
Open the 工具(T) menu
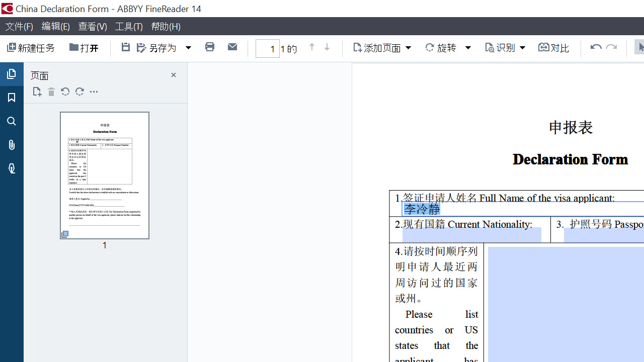point(129,26)
